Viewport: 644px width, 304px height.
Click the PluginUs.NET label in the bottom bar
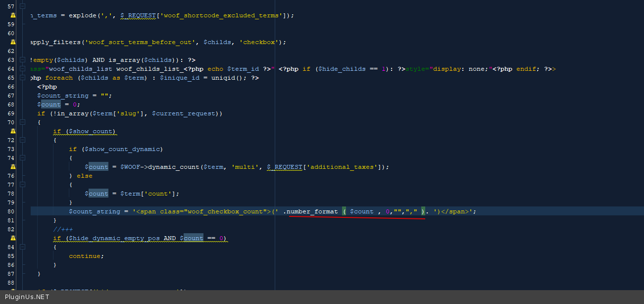pyautogui.click(x=27, y=297)
